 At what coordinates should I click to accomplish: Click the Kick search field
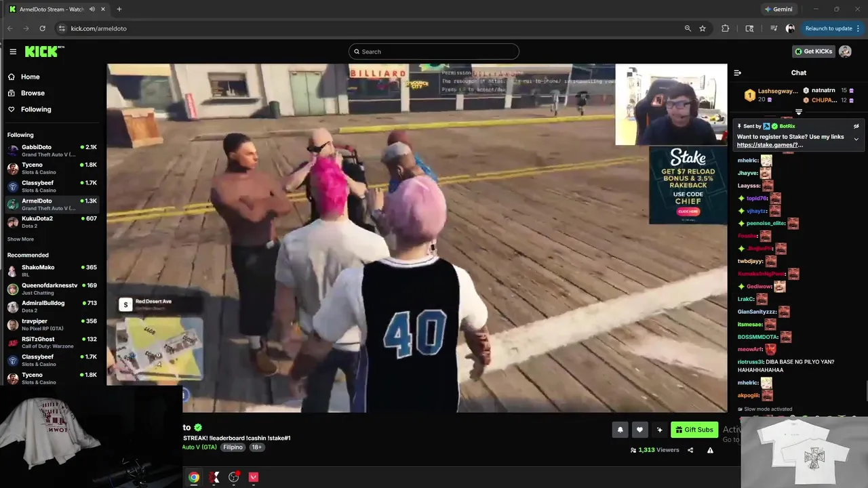(434, 52)
